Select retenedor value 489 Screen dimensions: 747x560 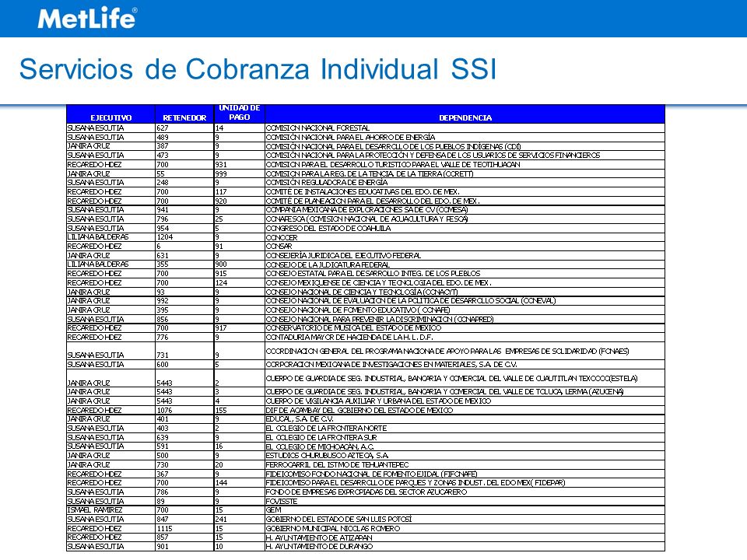tap(163, 137)
